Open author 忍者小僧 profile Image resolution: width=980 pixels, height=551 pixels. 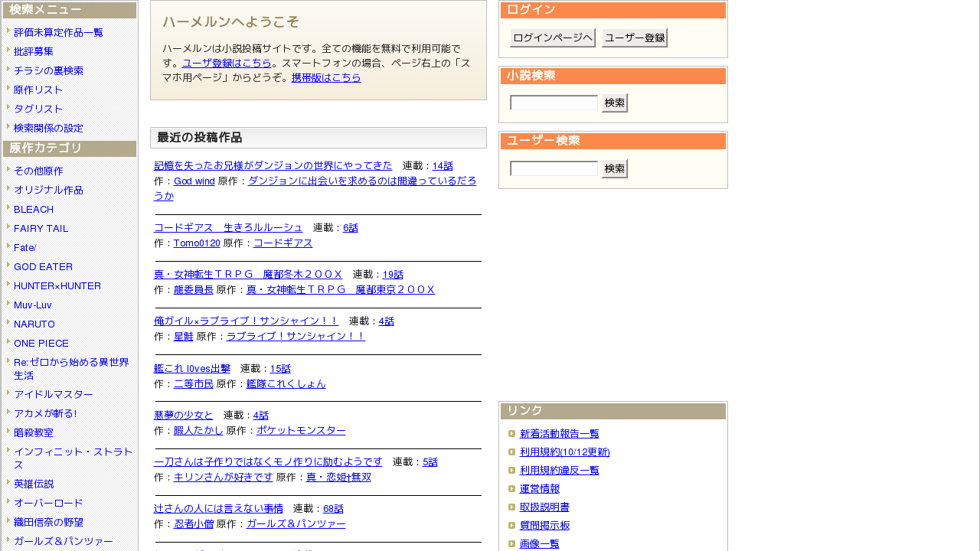(194, 523)
